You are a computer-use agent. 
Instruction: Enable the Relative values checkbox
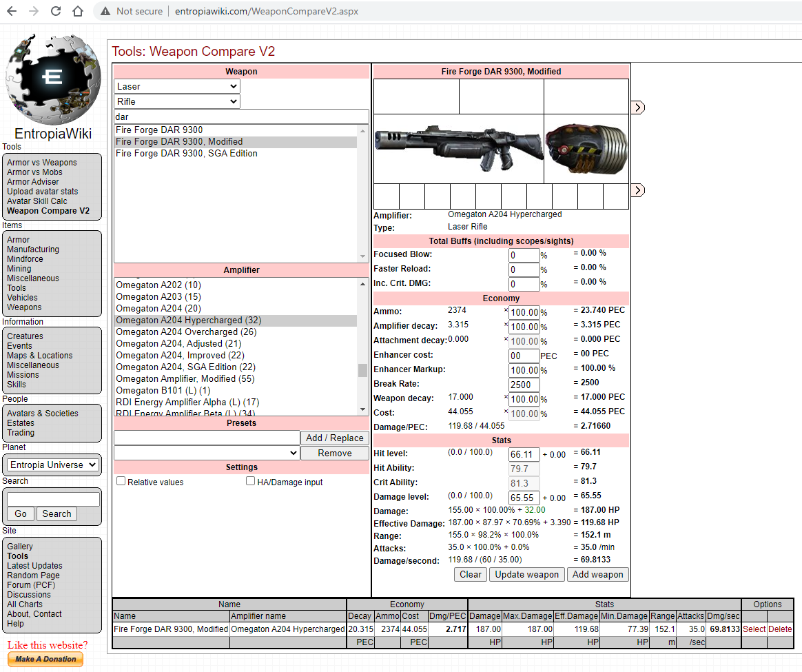[121, 481]
